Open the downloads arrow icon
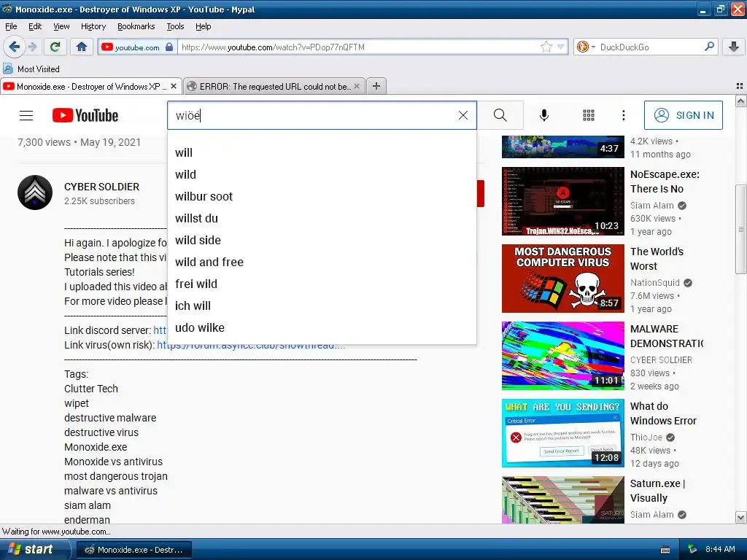Image resolution: width=747 pixels, height=560 pixels. (734, 47)
